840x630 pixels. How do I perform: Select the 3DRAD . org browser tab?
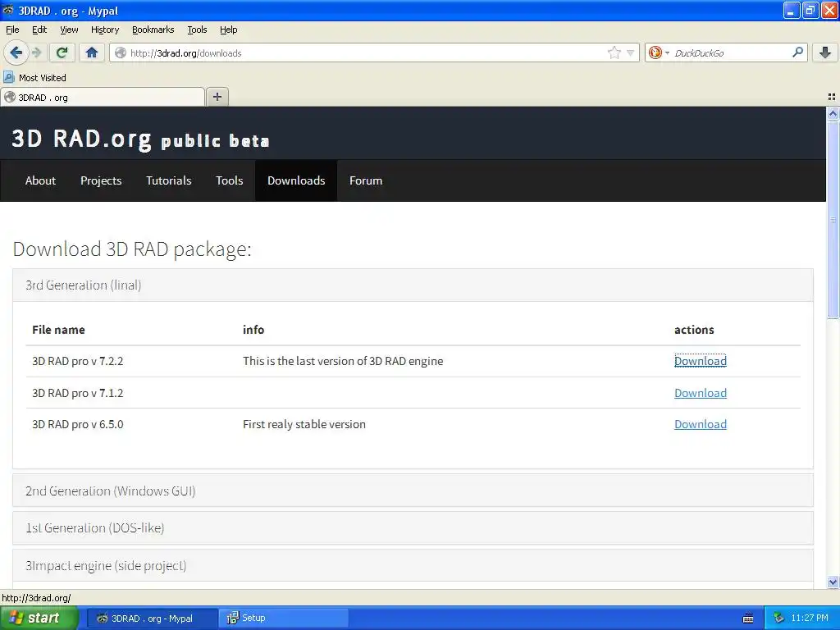click(103, 97)
